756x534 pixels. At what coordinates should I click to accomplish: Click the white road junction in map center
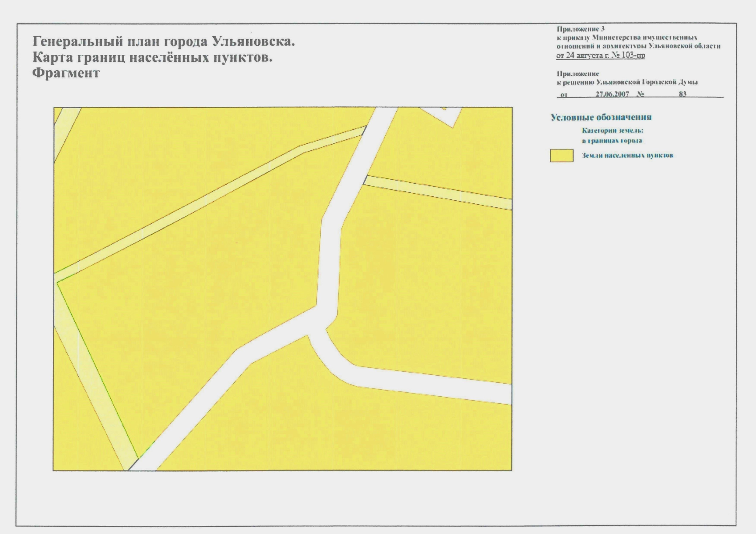320,321
